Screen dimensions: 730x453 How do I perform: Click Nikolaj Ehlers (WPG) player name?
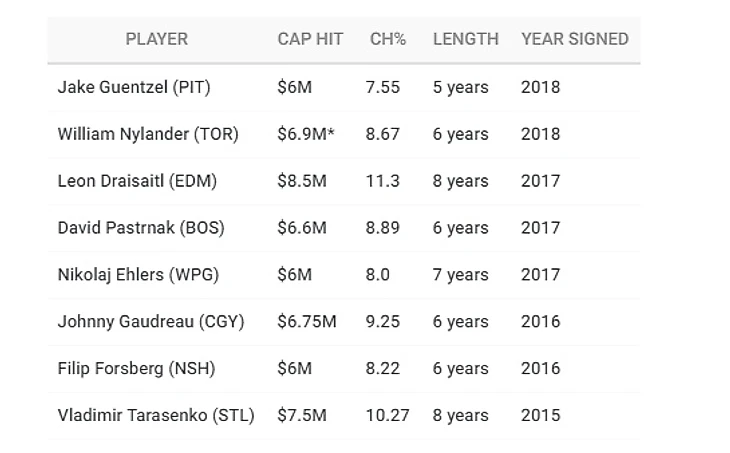coord(138,275)
